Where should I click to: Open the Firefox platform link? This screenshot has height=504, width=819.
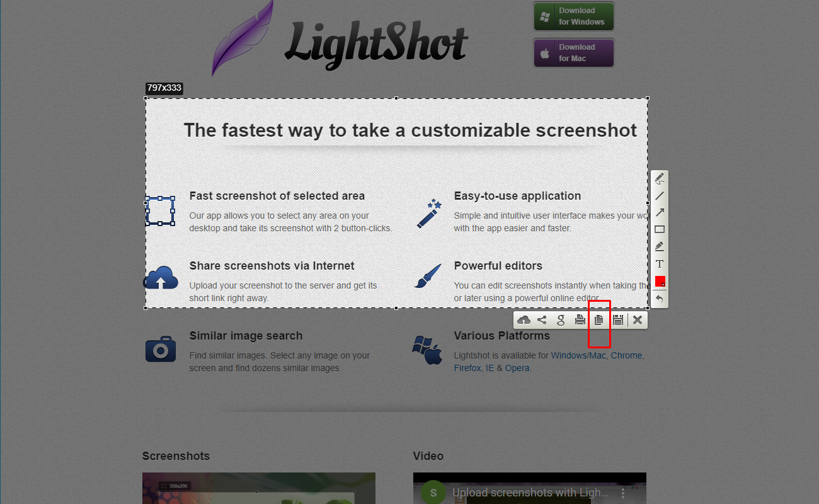pyautogui.click(x=467, y=368)
